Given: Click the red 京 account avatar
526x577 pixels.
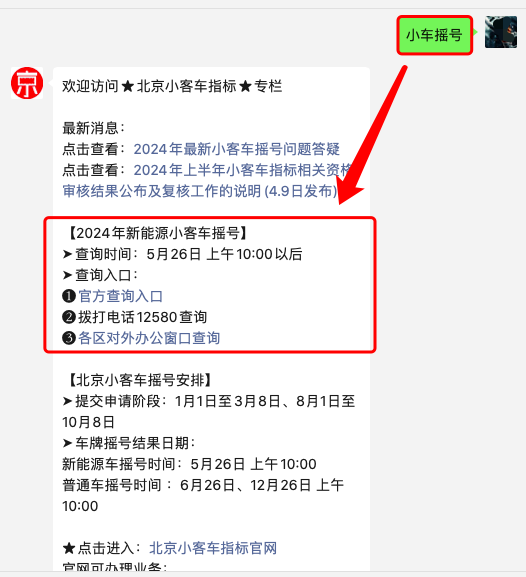Looking at the screenshot, I should 27,83.
